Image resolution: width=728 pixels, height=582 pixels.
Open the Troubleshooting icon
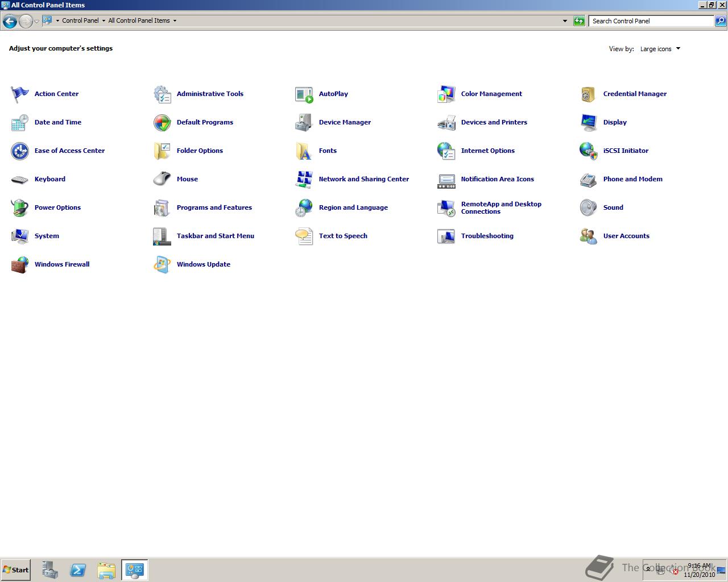(x=446, y=236)
